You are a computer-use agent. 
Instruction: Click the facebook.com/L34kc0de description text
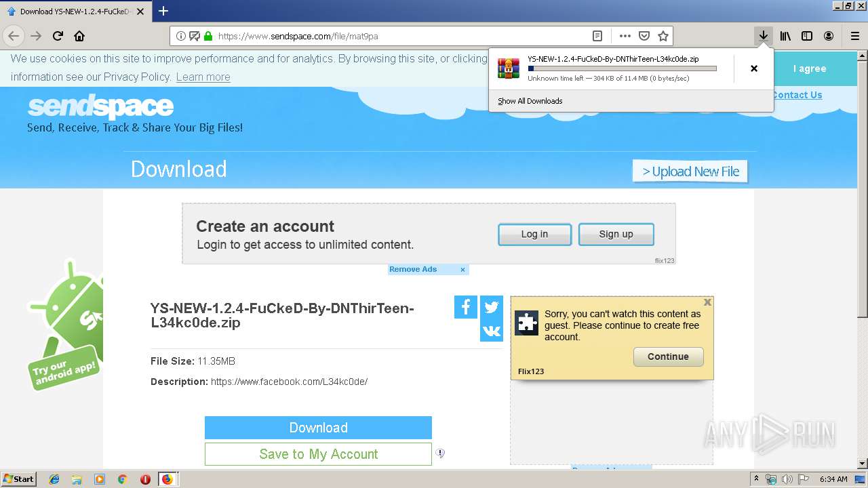[x=289, y=382]
